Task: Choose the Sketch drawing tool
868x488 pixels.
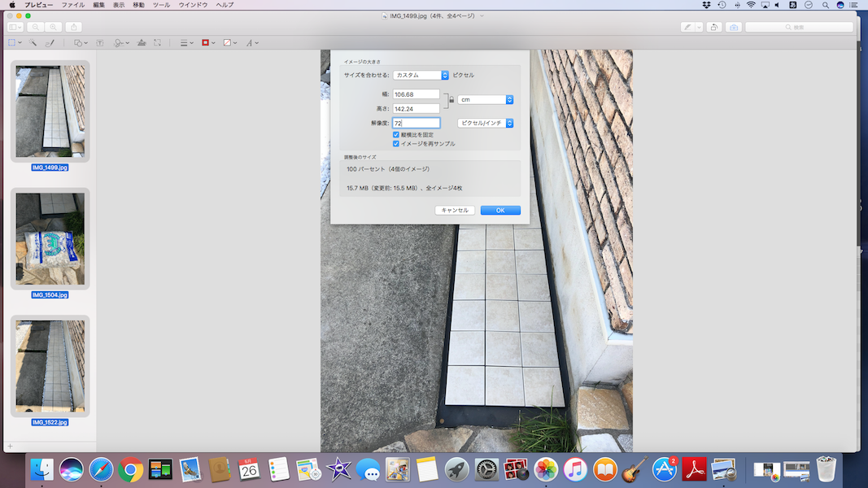Action: (50, 42)
